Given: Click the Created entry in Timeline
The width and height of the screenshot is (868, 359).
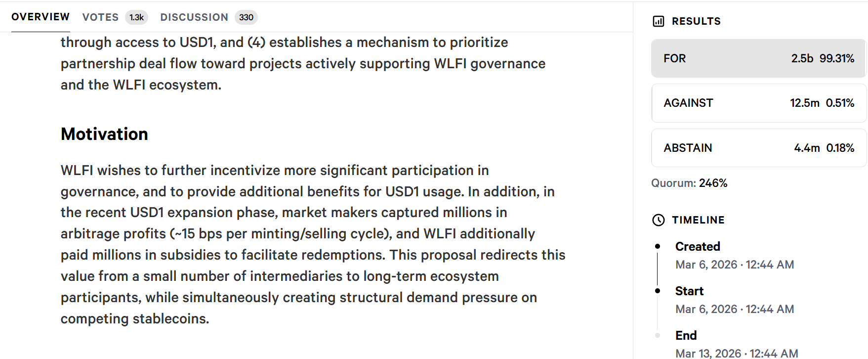Looking at the screenshot, I should (697, 246).
